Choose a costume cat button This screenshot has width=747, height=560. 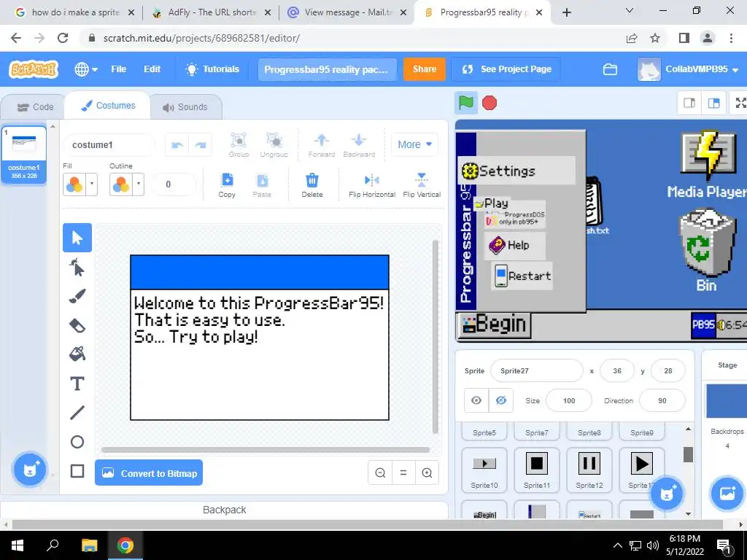[30, 470]
